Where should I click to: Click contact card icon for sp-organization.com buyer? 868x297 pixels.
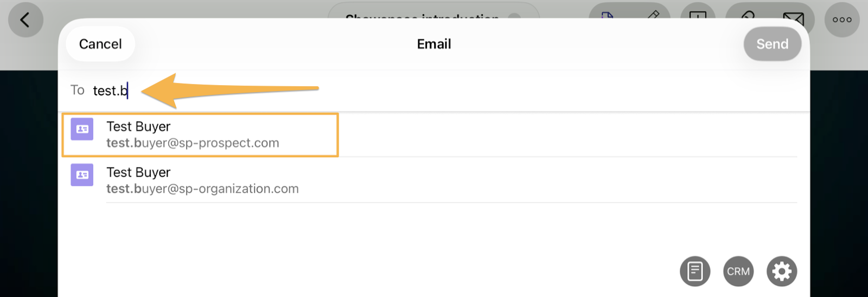click(x=82, y=175)
